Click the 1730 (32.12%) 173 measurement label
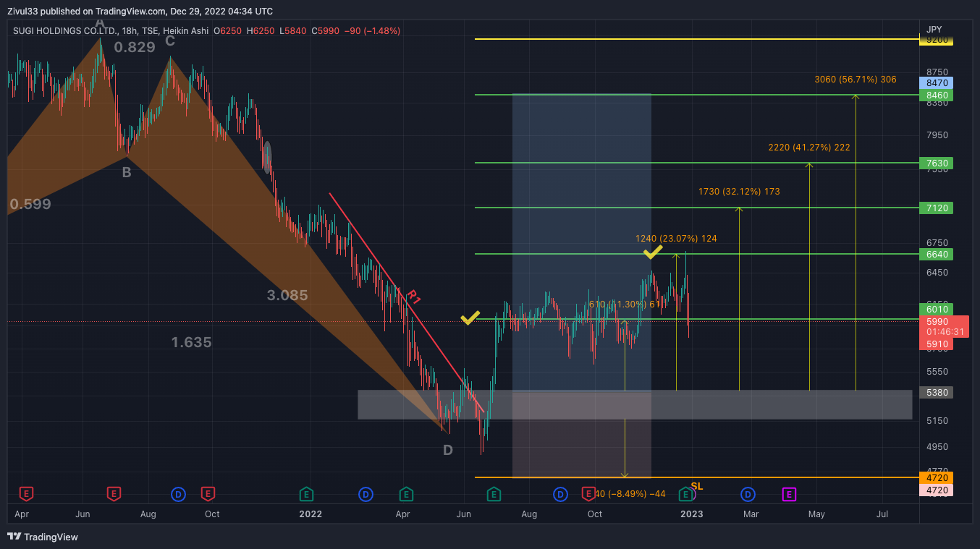This screenshot has width=980, height=549. [739, 192]
